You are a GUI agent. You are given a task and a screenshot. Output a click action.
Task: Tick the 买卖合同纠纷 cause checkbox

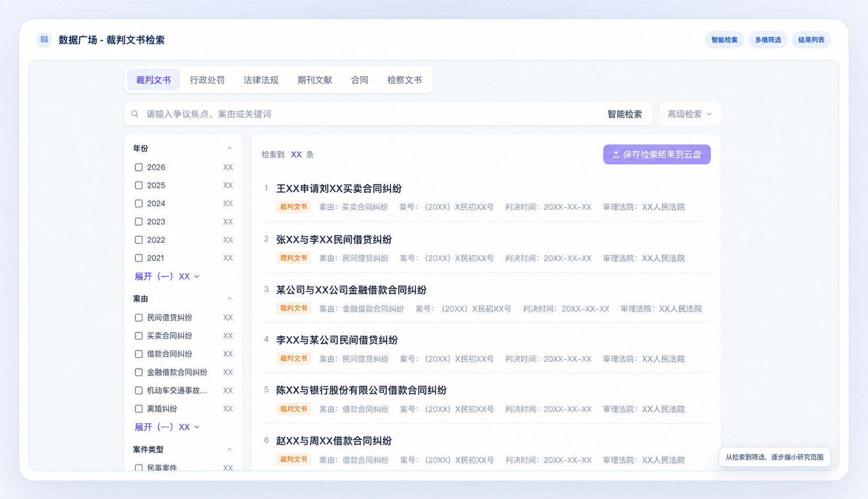pos(139,336)
